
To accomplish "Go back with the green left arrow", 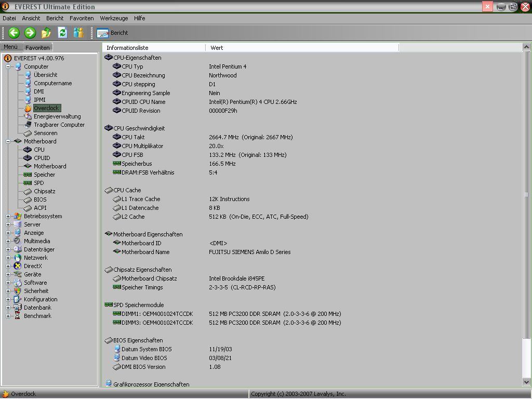I will point(14,33).
